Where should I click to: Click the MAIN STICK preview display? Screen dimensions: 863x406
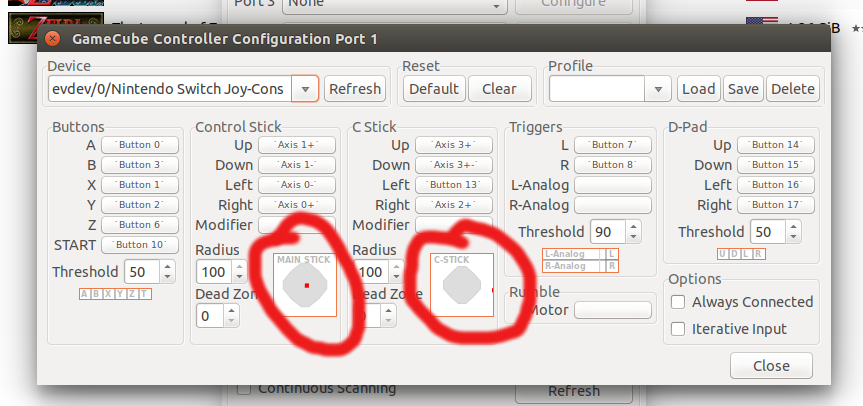coord(305,285)
